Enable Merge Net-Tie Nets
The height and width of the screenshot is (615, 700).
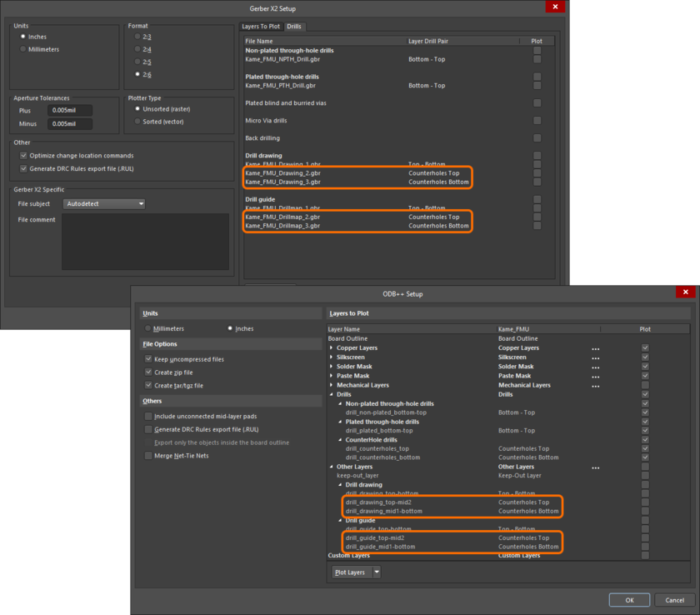click(x=148, y=454)
